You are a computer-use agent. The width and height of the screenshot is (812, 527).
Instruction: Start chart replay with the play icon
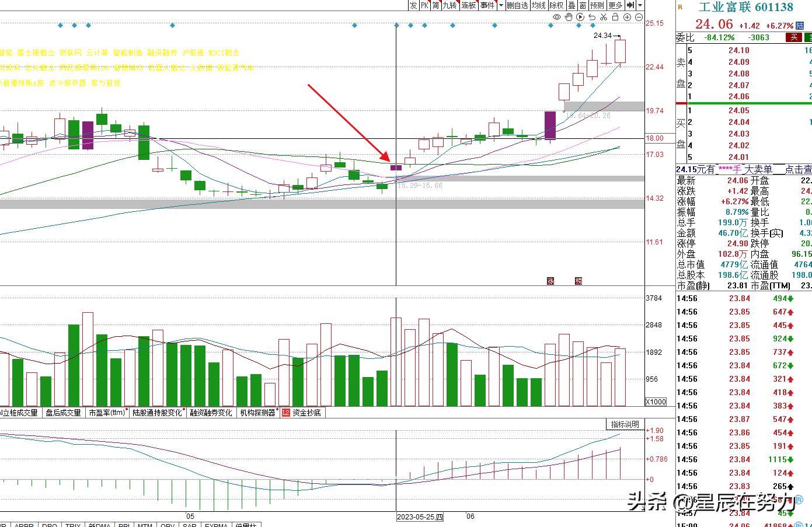(580, 18)
